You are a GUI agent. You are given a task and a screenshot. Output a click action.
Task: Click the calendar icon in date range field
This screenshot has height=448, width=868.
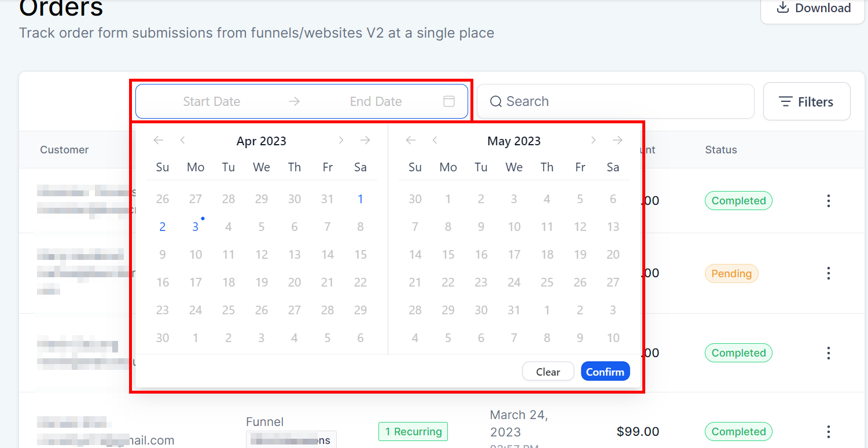point(448,101)
